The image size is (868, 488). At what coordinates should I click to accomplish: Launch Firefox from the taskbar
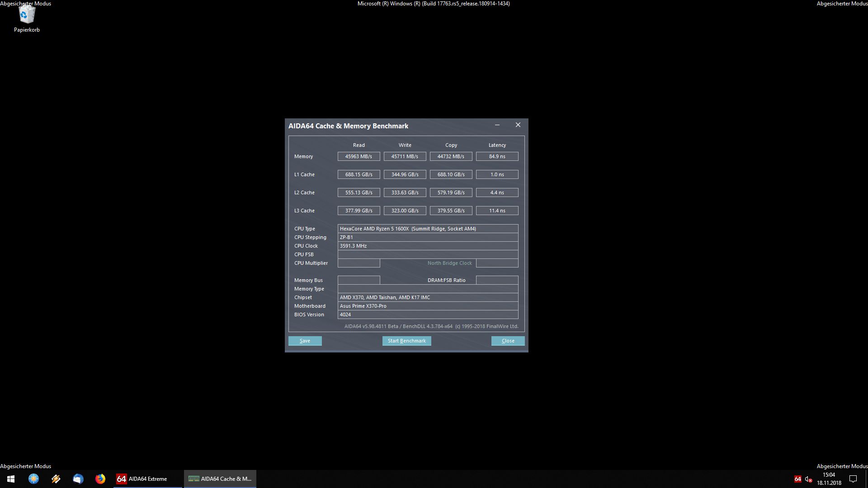(100, 479)
